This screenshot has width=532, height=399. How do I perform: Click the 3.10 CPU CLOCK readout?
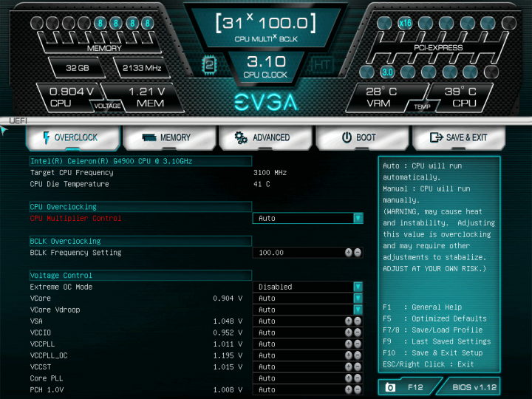click(266, 66)
